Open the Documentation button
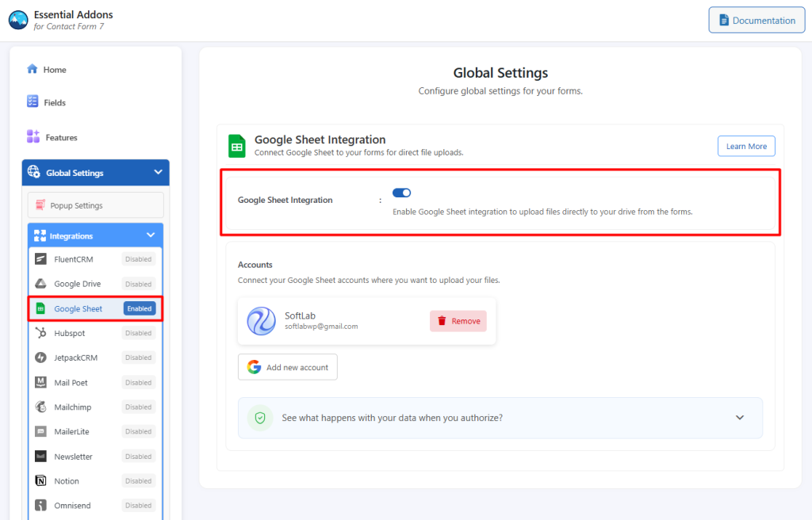This screenshot has height=520, width=812. (x=756, y=20)
